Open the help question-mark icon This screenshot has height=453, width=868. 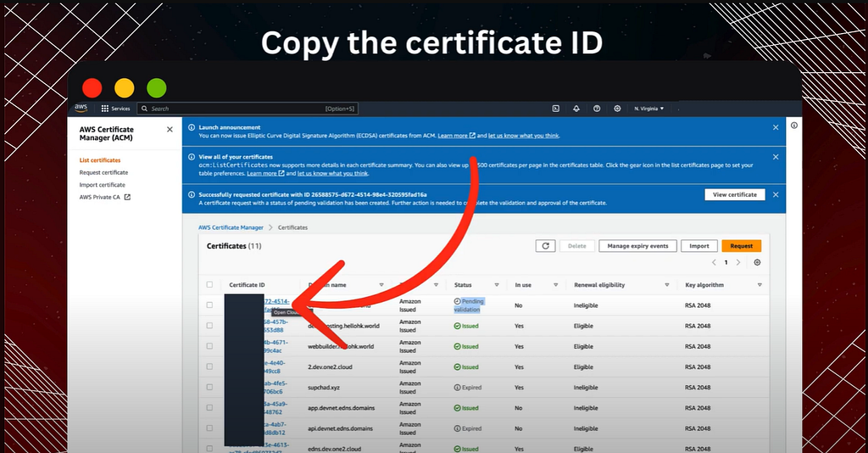tap(597, 109)
